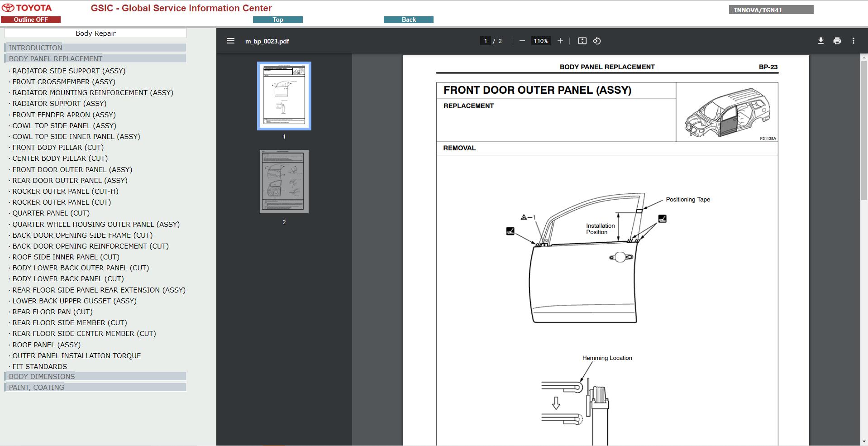Click the 110% zoom level field
The height and width of the screenshot is (446, 868).
pos(541,41)
